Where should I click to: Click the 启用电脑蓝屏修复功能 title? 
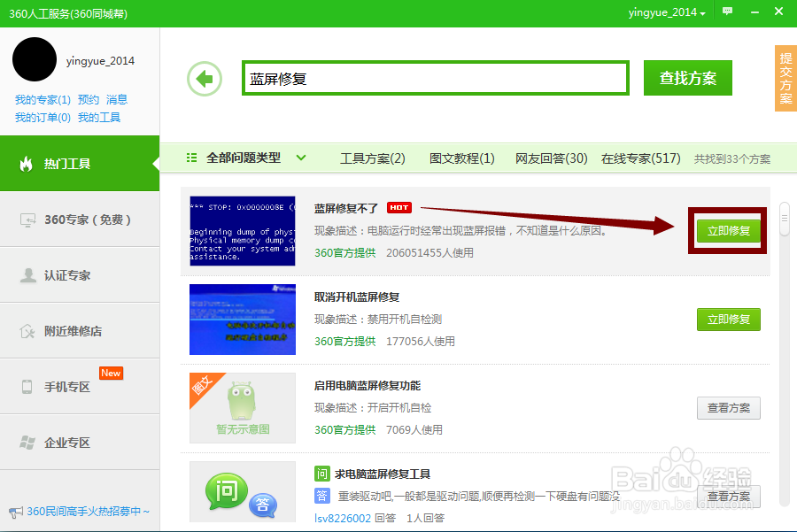click(x=368, y=386)
